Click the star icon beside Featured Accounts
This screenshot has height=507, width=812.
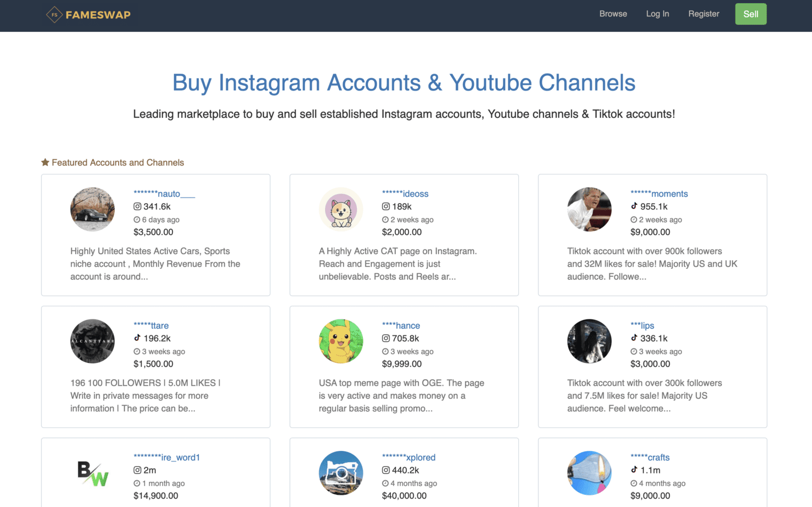[x=45, y=162]
